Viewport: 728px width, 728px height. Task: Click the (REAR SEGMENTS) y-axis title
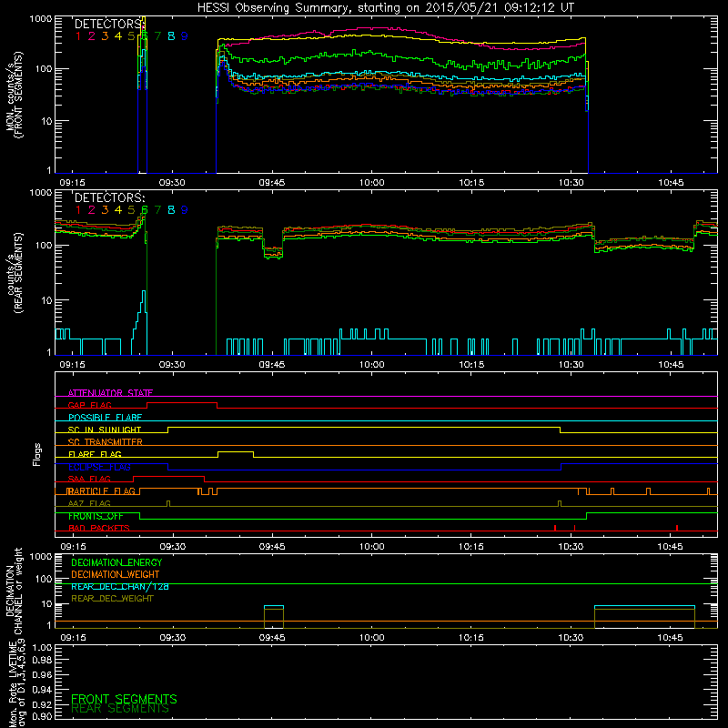pyautogui.click(x=18, y=273)
